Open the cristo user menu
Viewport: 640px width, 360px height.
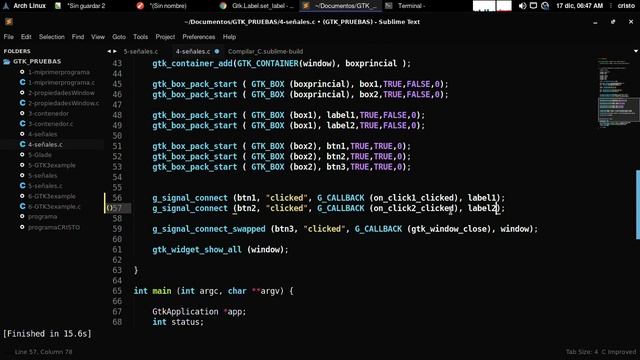click(626, 6)
